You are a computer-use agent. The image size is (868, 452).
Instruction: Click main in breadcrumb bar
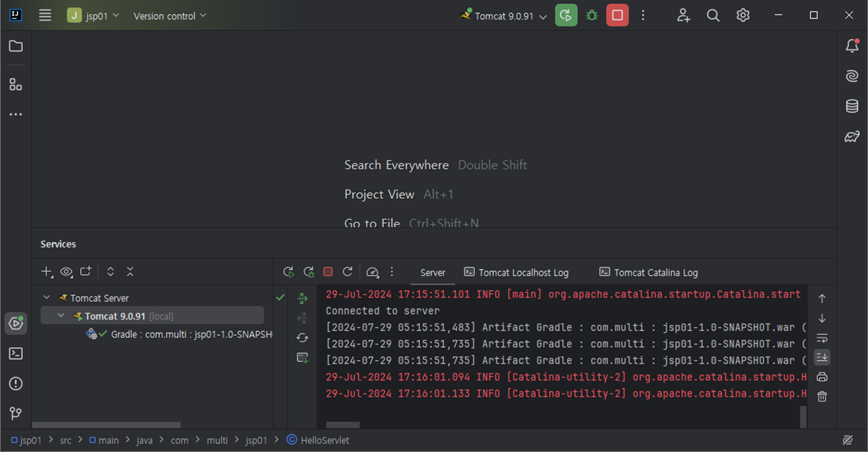[104, 440]
